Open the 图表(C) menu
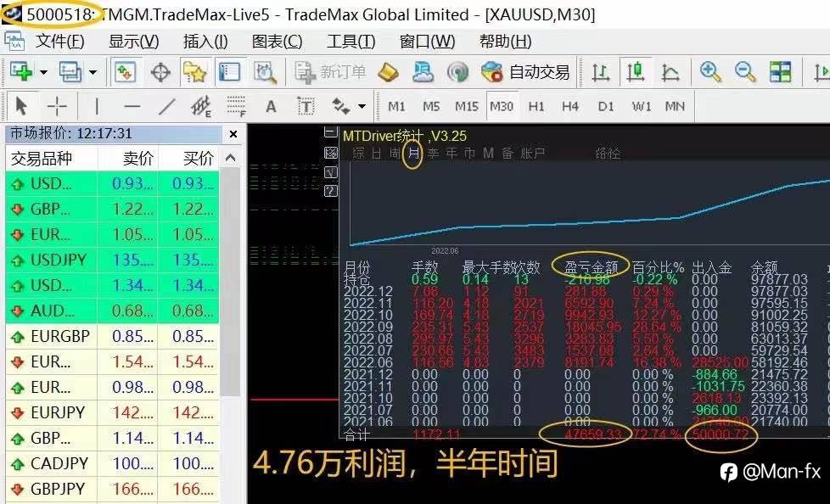Viewport: 830px width, 504px height. click(x=278, y=42)
